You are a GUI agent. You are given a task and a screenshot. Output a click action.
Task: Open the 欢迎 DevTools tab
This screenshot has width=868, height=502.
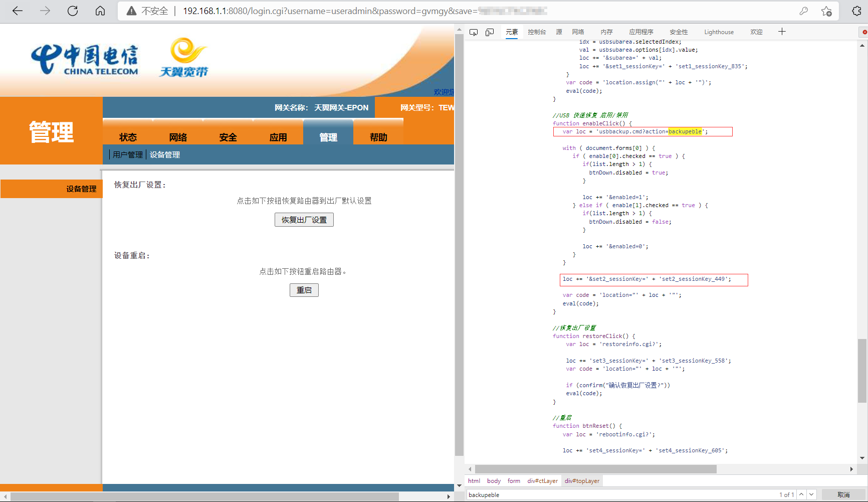click(756, 32)
